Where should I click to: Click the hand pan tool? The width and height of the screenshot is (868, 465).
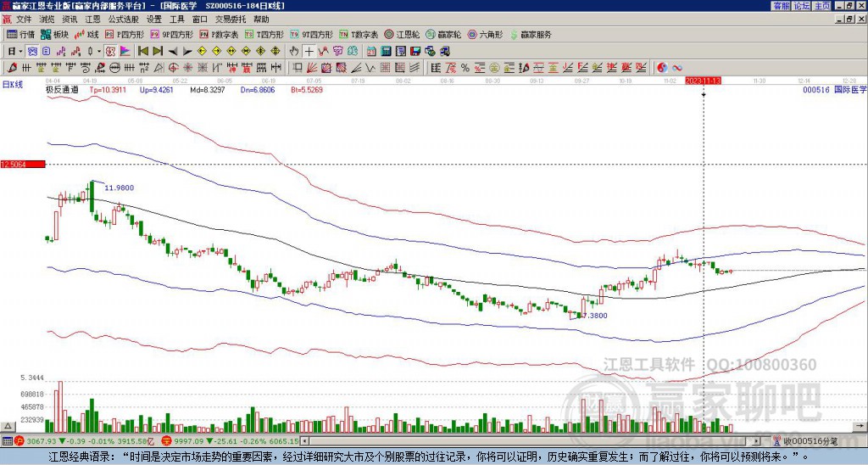click(x=294, y=51)
